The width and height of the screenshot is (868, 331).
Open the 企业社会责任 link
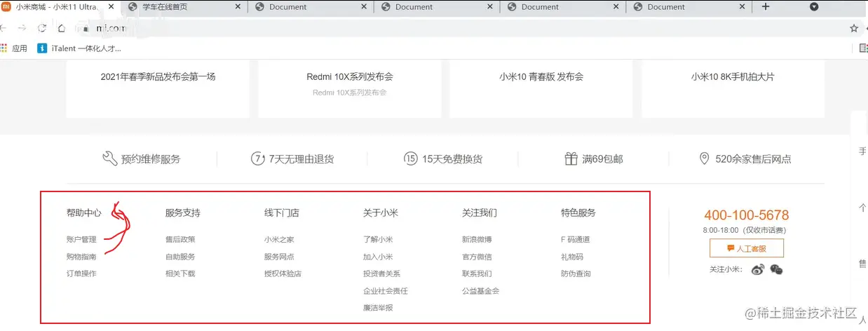(x=386, y=291)
